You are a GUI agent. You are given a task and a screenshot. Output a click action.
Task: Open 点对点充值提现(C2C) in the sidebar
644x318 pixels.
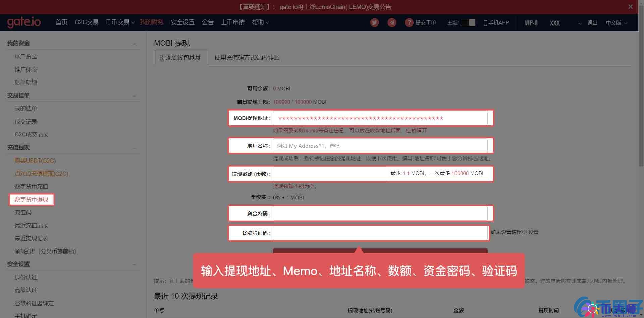pyautogui.click(x=42, y=174)
